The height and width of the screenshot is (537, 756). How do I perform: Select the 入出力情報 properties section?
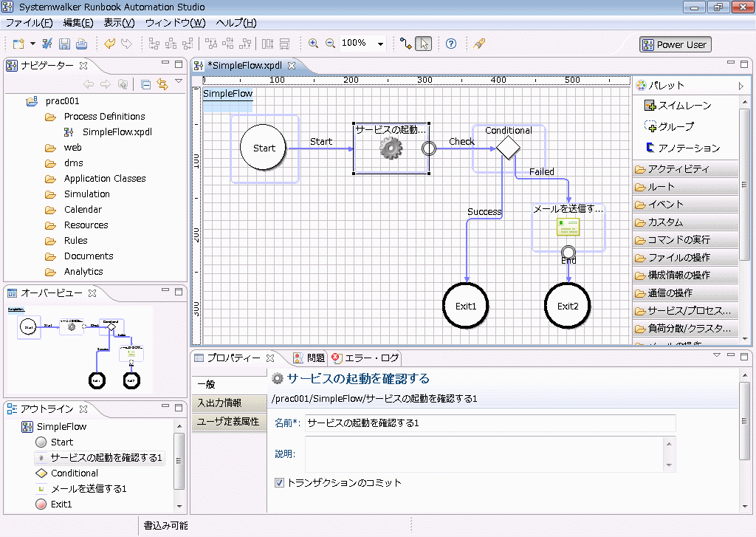click(229, 403)
